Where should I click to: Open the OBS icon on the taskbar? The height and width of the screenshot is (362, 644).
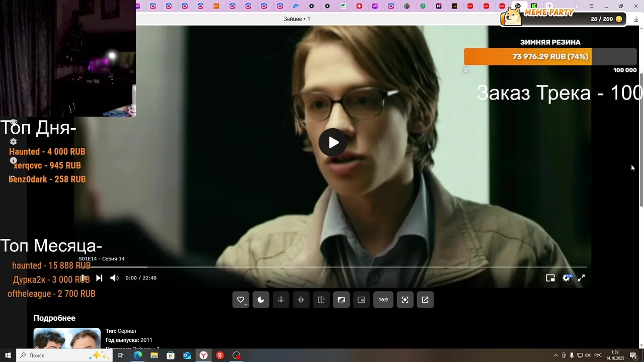(236, 355)
